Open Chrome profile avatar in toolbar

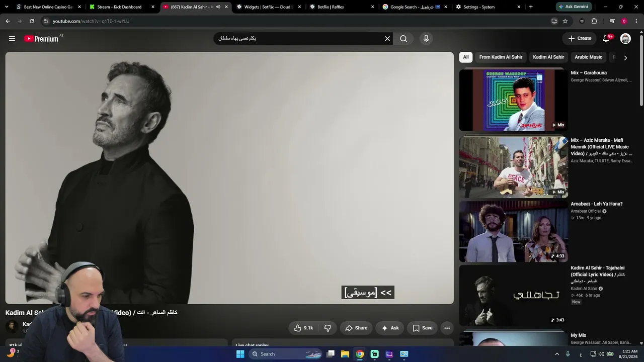[624, 21]
